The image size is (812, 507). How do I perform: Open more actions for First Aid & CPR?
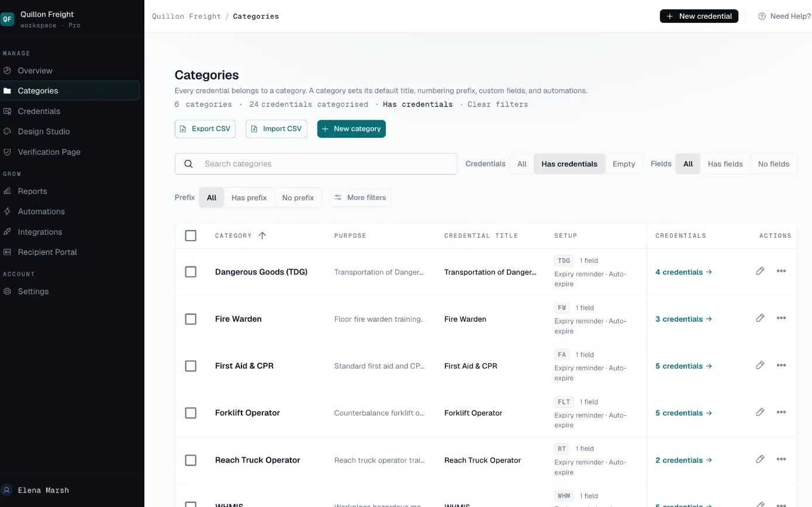[781, 365]
